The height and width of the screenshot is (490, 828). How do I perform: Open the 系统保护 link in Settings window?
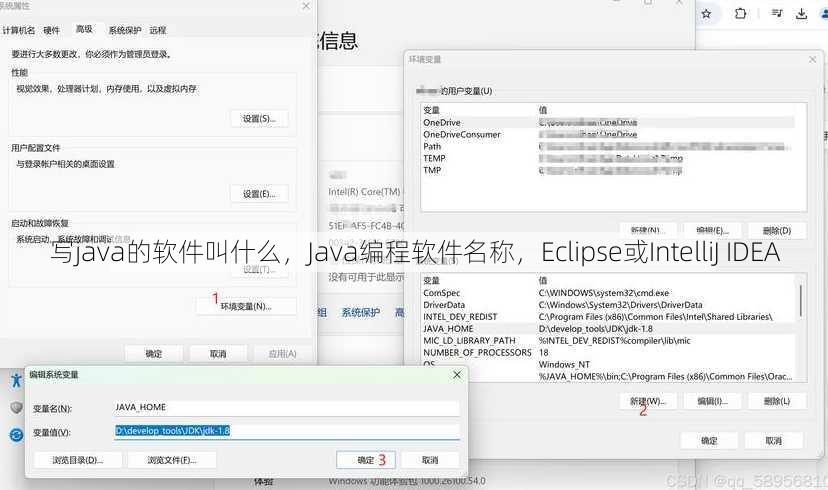(x=361, y=312)
